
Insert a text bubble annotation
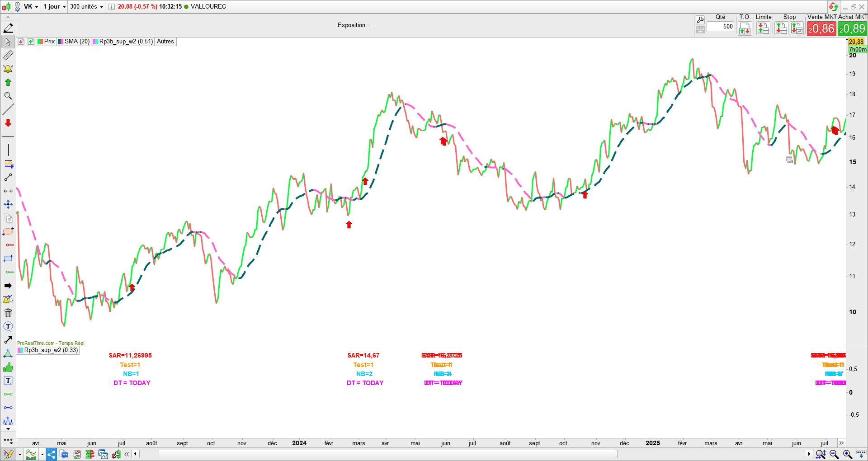(8, 326)
